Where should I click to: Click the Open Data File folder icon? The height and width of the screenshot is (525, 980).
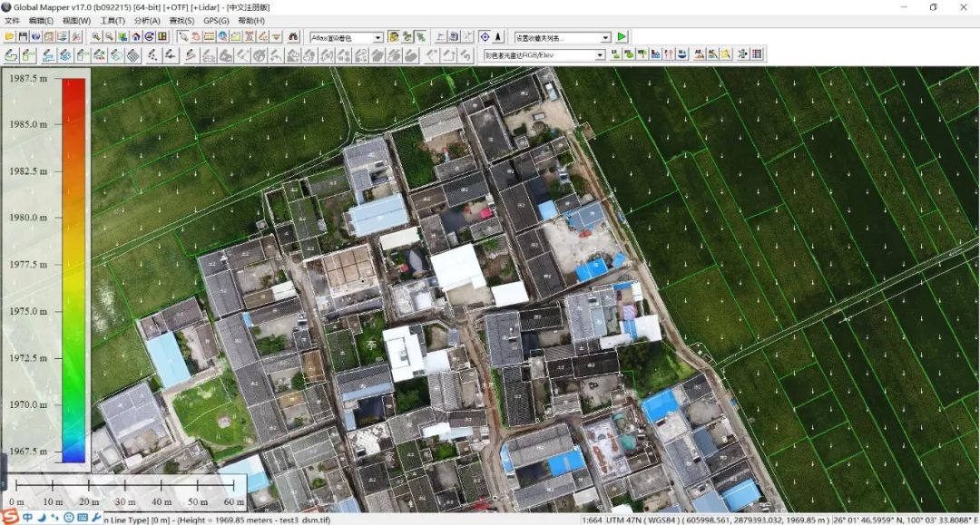(10, 37)
